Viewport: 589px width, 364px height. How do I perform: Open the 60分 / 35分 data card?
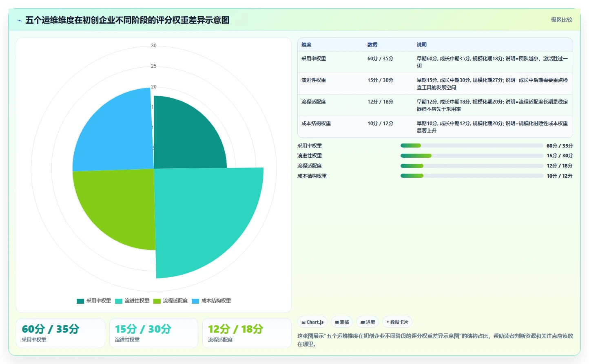[x=61, y=333]
